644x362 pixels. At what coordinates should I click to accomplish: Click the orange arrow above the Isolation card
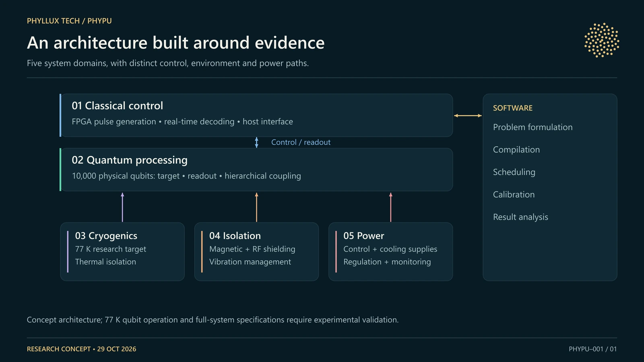pyautogui.click(x=256, y=207)
